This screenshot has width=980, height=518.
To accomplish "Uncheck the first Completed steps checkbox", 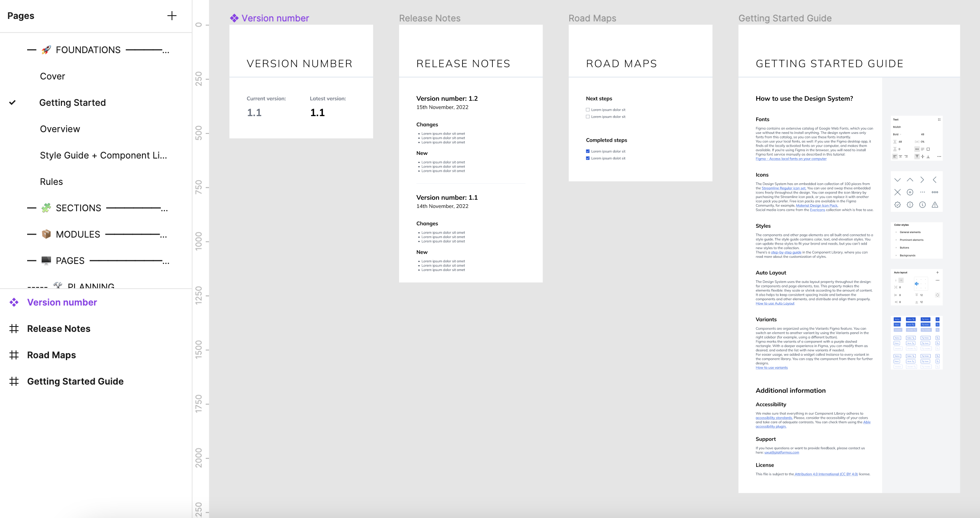I will pos(588,151).
